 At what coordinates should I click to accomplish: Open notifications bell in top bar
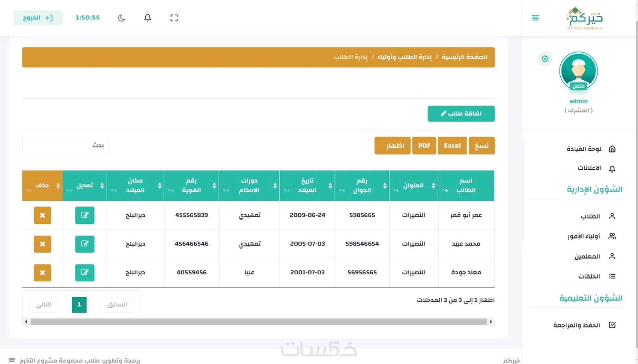pos(147,18)
